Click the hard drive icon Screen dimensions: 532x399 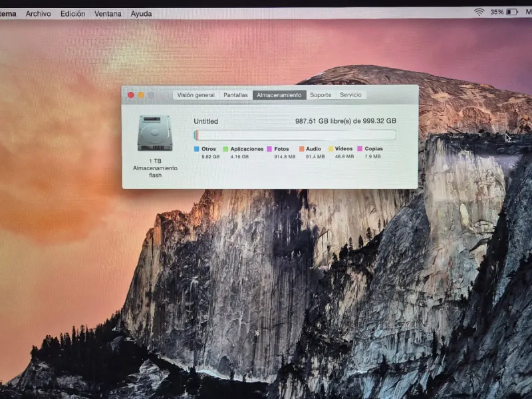click(x=155, y=133)
